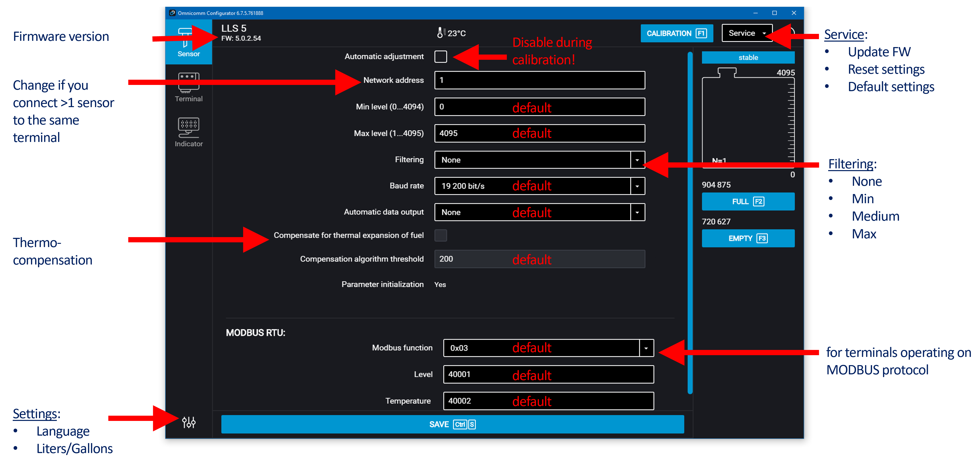Switch to the Terminal section

(x=189, y=87)
